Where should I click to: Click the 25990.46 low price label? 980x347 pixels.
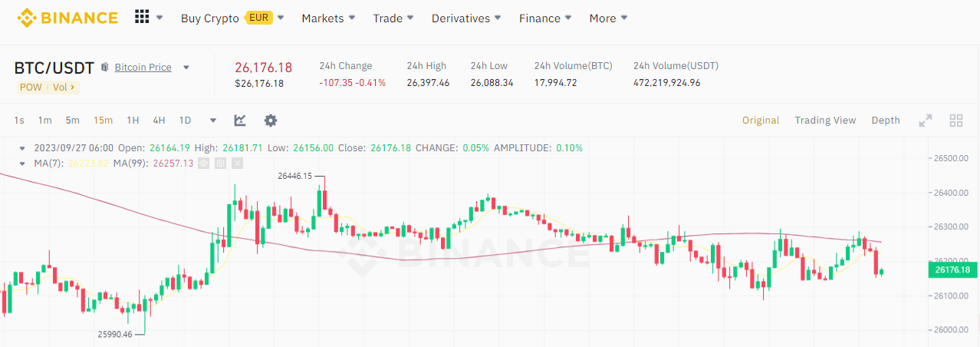(x=115, y=334)
